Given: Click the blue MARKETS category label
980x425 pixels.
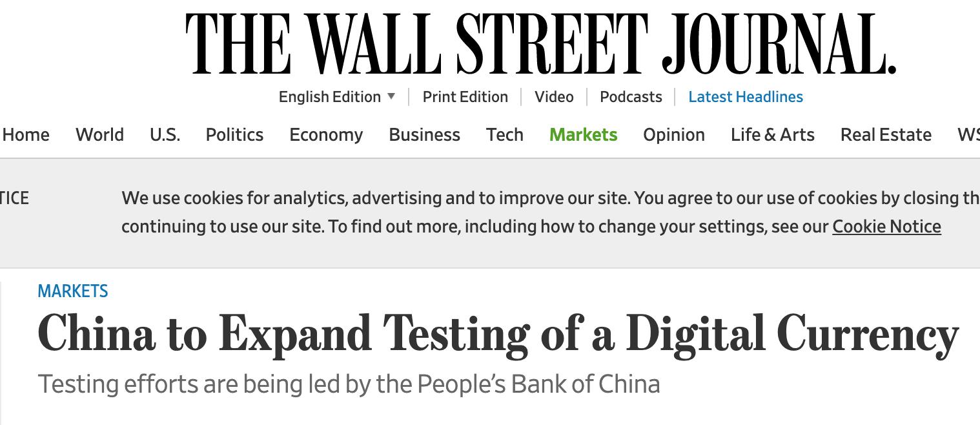Looking at the screenshot, I should click(73, 291).
